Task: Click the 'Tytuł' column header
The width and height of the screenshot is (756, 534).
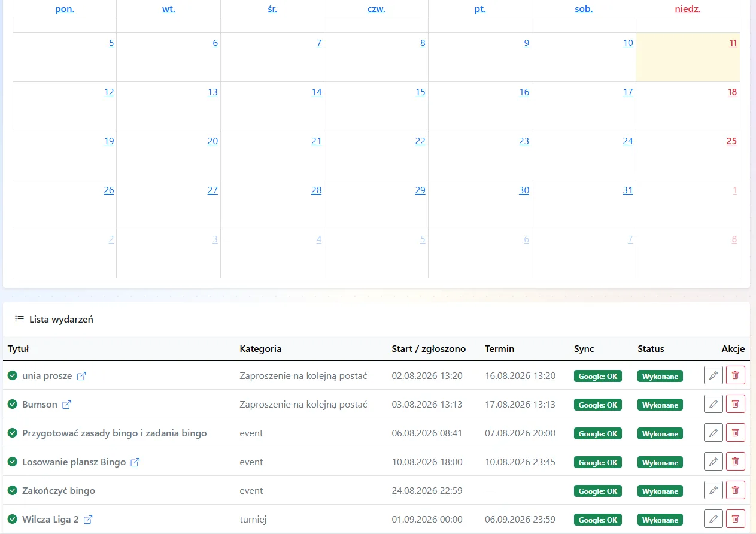Action: pyautogui.click(x=19, y=348)
